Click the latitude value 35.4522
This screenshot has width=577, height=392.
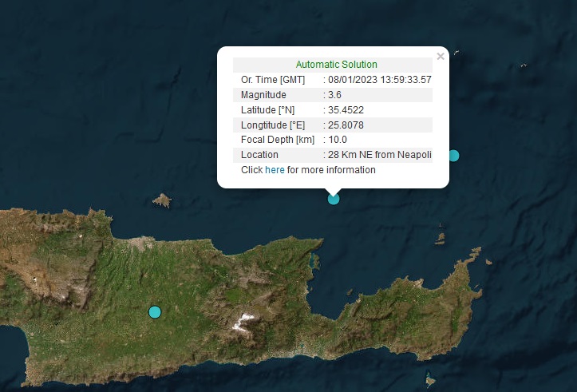[x=346, y=110]
